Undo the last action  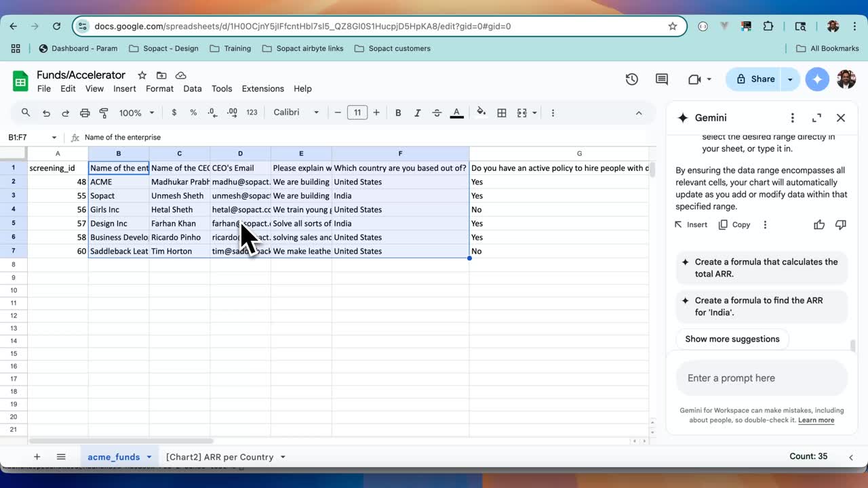pos(46,113)
